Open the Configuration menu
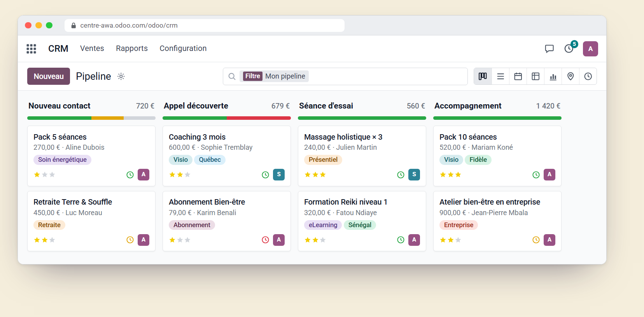644x317 pixels. (183, 49)
